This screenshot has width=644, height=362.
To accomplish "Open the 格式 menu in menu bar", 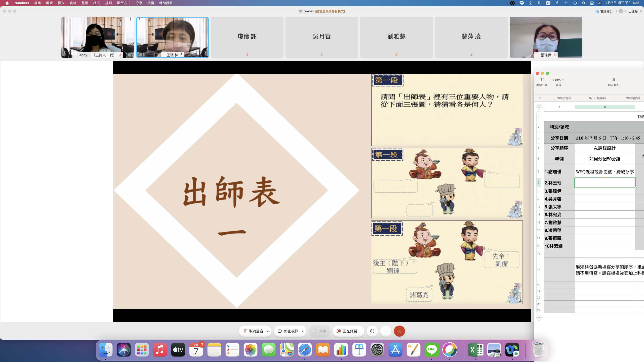I will point(96,3).
